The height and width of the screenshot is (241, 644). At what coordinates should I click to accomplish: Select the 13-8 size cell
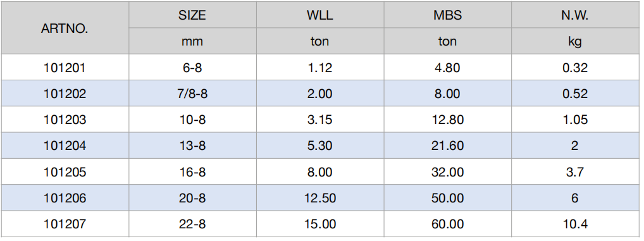(x=192, y=145)
